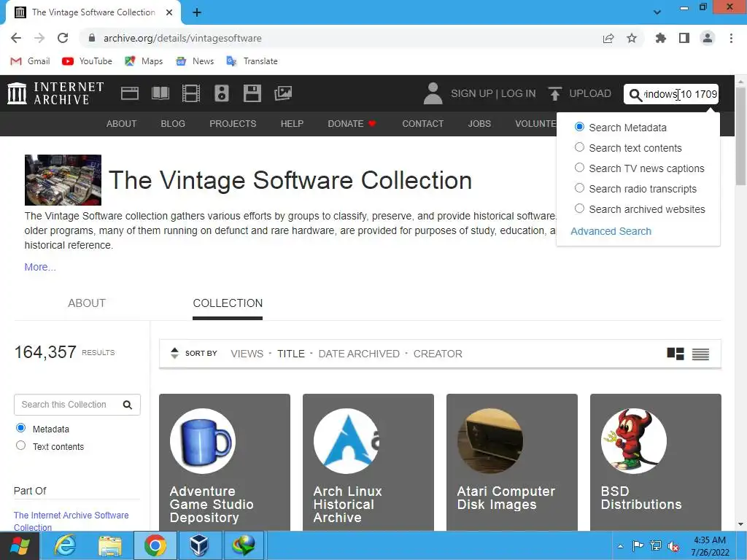Click the page vertical scrollbar thumb
The height and width of the screenshot is (560, 747).
pyautogui.click(x=740, y=136)
